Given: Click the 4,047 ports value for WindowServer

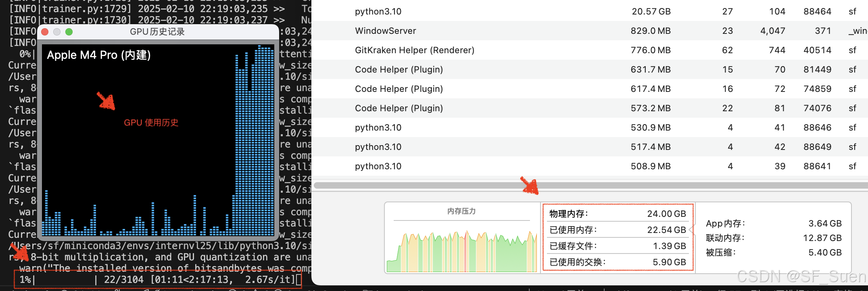Looking at the screenshot, I should [x=773, y=31].
